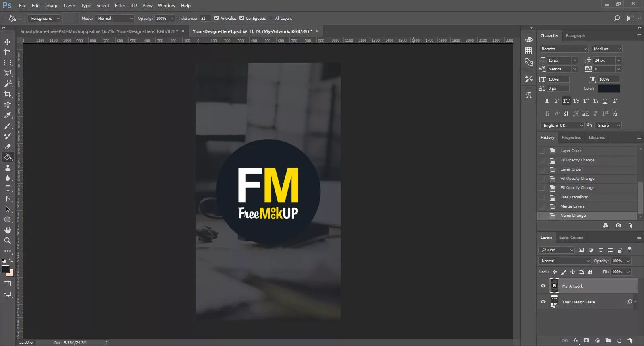Select the Zoom tool

point(8,241)
